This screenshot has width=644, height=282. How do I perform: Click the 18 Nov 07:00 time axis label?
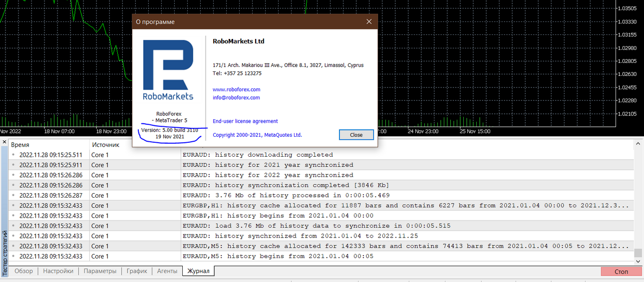click(59, 131)
